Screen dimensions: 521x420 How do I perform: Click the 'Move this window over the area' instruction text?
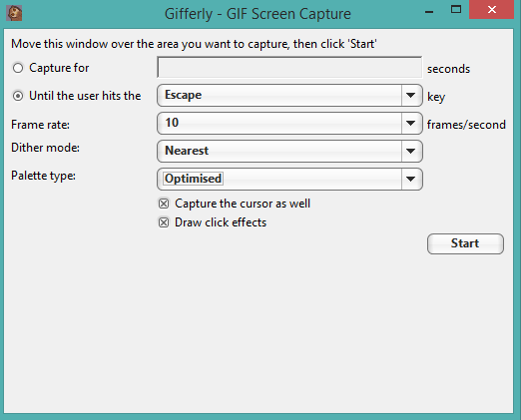click(194, 44)
